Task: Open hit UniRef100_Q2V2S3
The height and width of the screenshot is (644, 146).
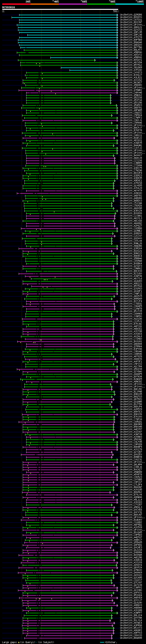Action: [131, 30]
